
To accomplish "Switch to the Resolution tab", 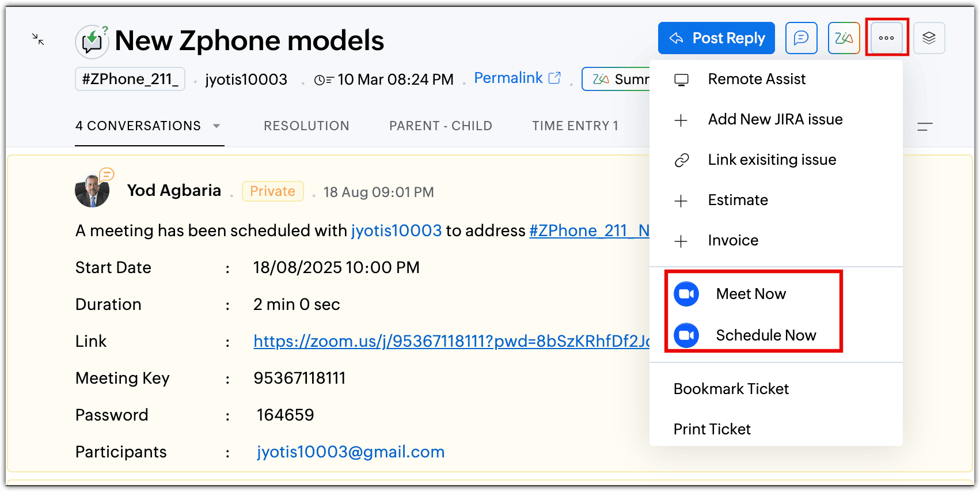I will [306, 126].
